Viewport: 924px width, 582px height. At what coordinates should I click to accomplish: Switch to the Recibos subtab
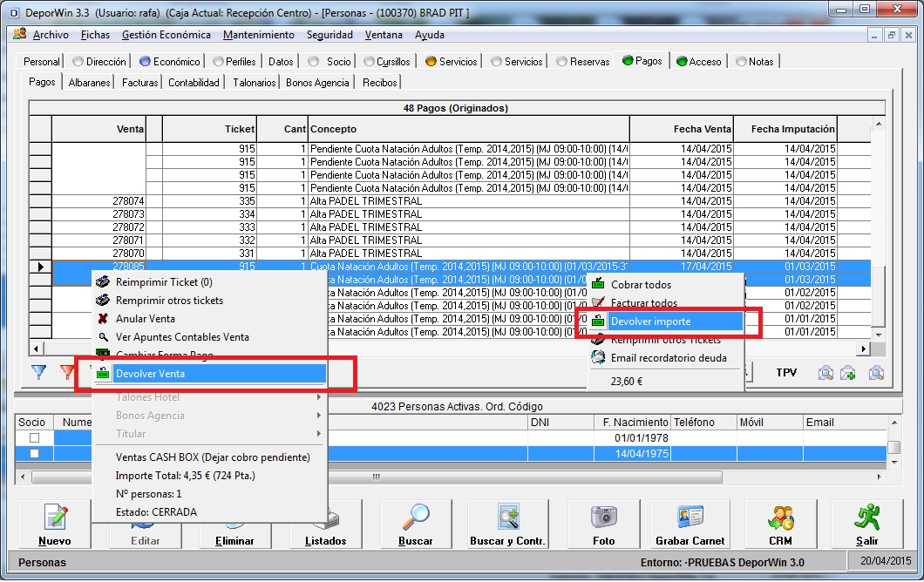(380, 83)
